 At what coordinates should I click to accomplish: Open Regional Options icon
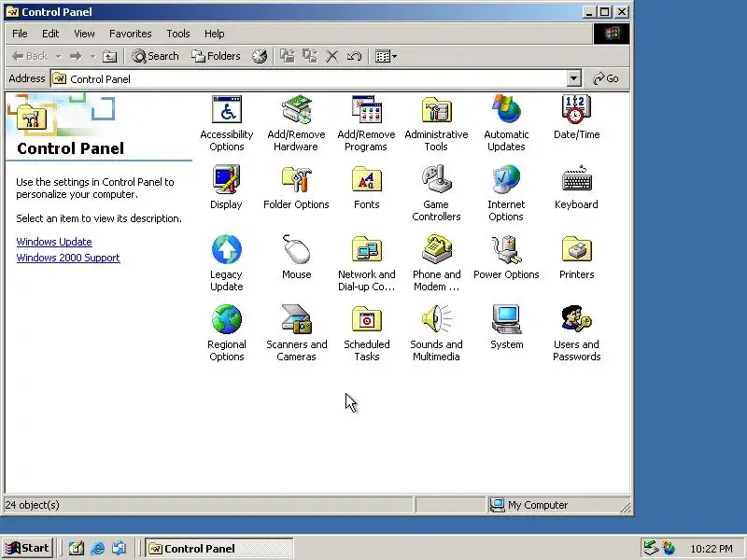(x=227, y=333)
